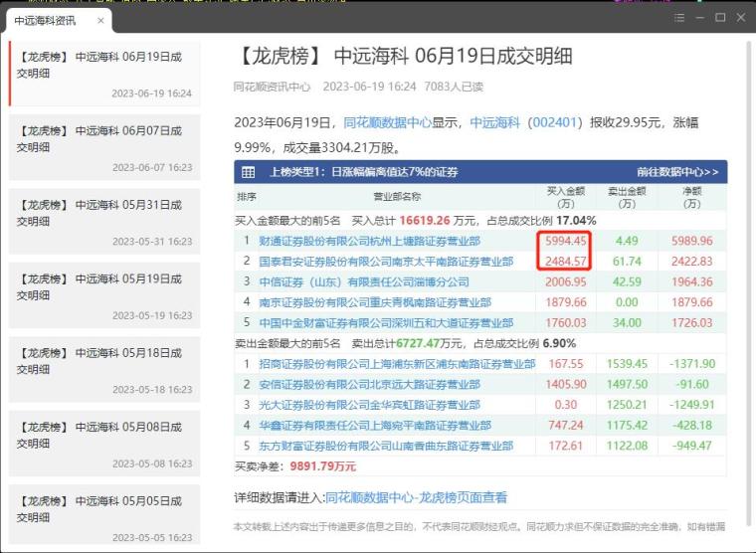This screenshot has width=756, height=553.
Task: Click the 买卖净差 9891.79万元 value
Action: click(322, 466)
